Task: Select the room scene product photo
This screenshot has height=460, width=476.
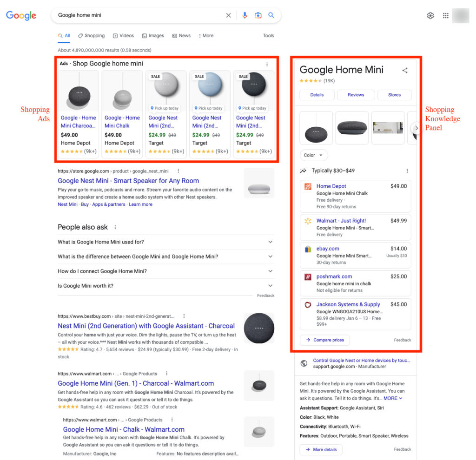Action: (x=388, y=128)
